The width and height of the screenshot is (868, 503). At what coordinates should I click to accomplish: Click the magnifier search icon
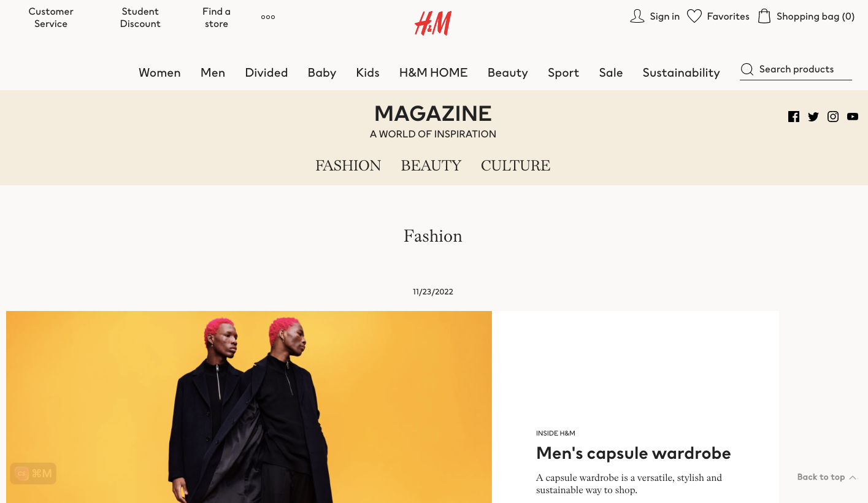(x=747, y=69)
